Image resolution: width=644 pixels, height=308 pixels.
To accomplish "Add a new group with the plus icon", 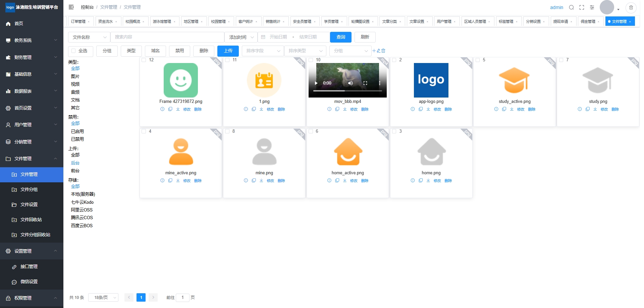I will click(x=374, y=51).
